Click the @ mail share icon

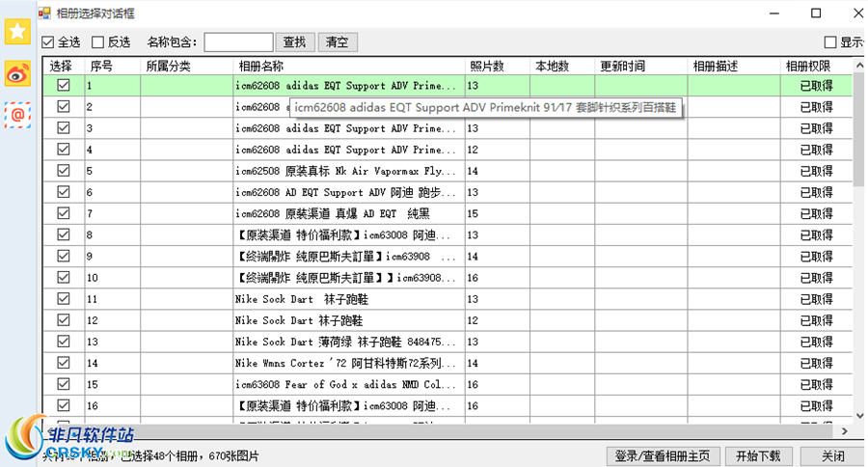coord(17,115)
